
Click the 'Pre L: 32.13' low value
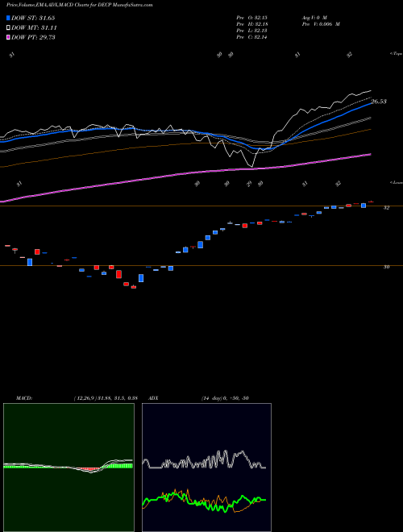click(251, 31)
